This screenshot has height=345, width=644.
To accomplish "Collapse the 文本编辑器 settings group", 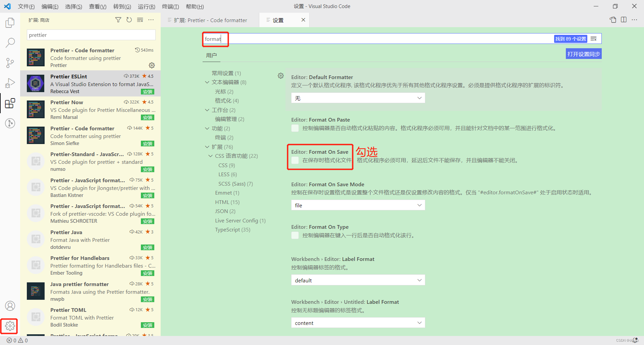I will point(207,82).
